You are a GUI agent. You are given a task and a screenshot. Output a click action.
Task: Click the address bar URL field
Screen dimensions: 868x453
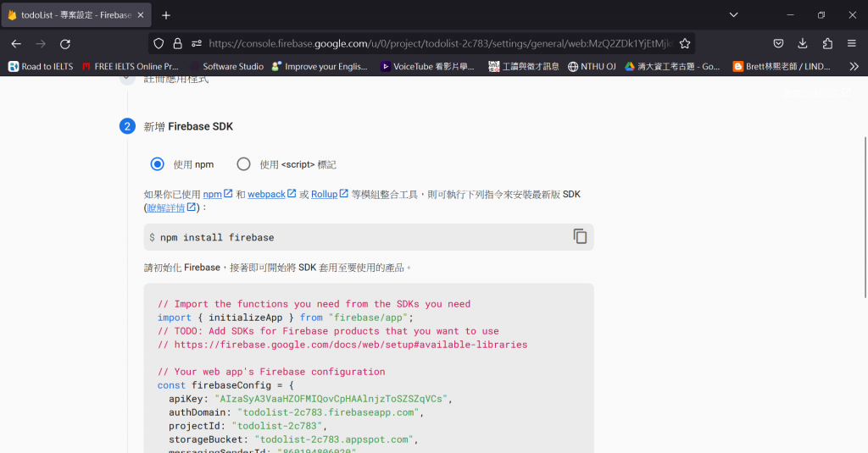[x=440, y=44]
